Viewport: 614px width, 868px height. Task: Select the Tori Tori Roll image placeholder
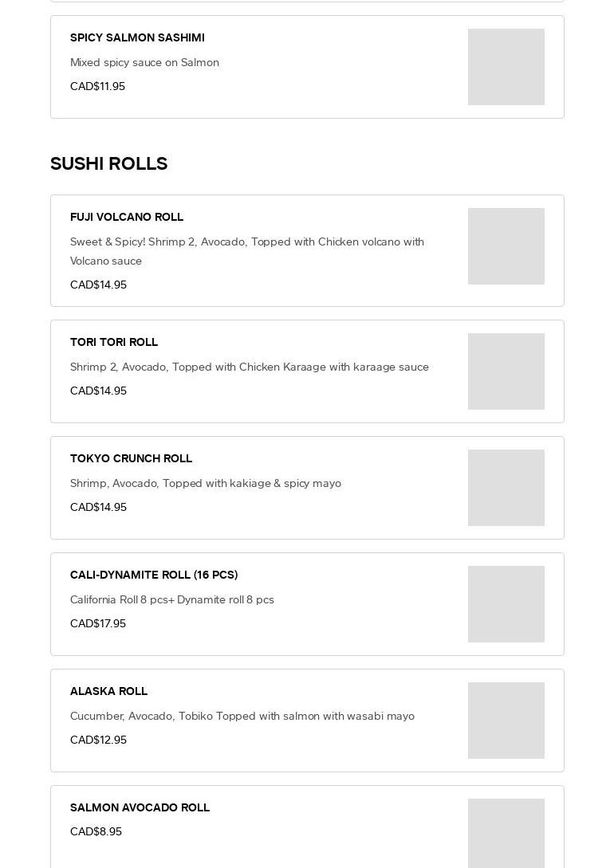pos(506,371)
